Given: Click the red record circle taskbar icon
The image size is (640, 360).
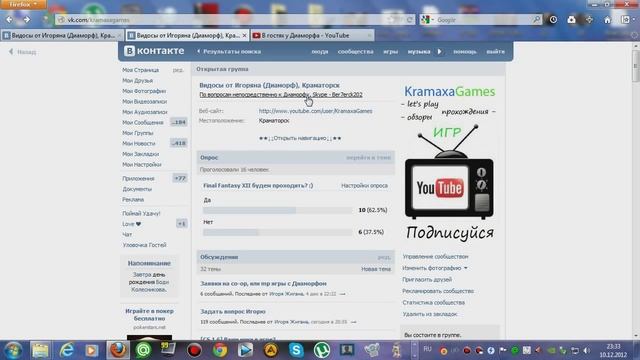Looking at the screenshot, I should click(x=194, y=350).
